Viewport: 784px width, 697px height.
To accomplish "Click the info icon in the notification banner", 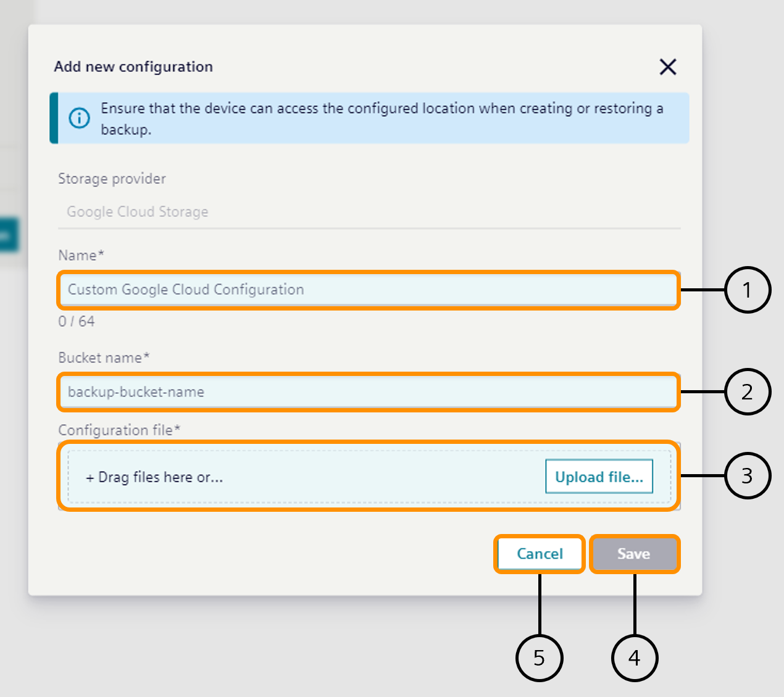I will pyautogui.click(x=80, y=118).
